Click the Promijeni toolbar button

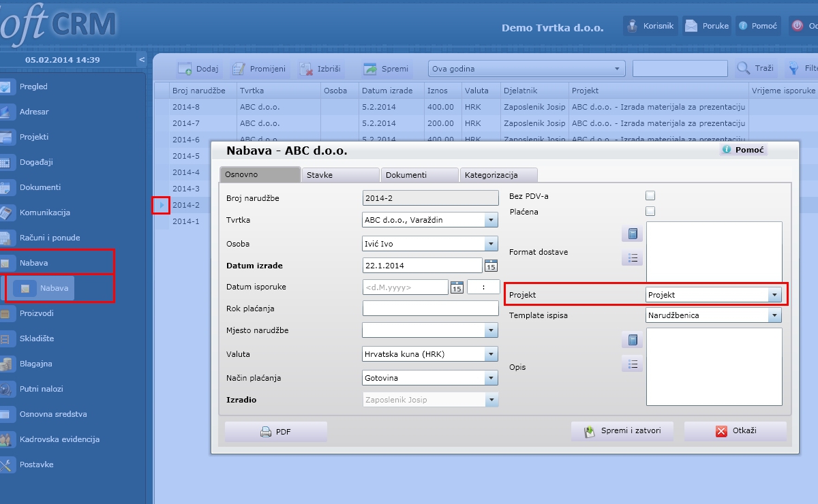pos(258,69)
